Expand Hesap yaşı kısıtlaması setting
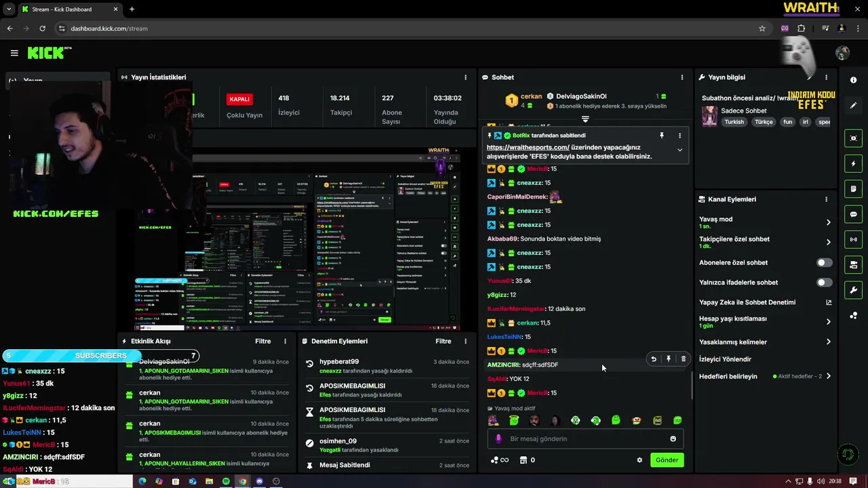Image resolution: width=868 pixels, height=488 pixels. click(x=829, y=322)
